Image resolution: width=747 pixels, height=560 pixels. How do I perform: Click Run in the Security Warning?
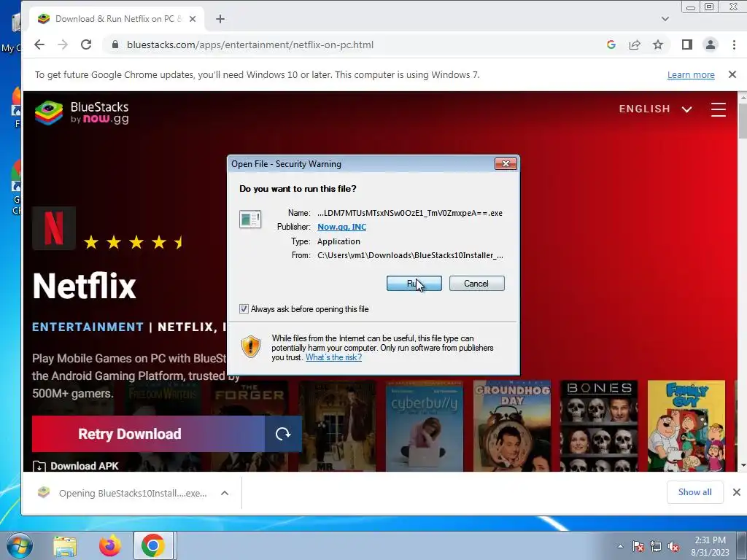pos(414,284)
